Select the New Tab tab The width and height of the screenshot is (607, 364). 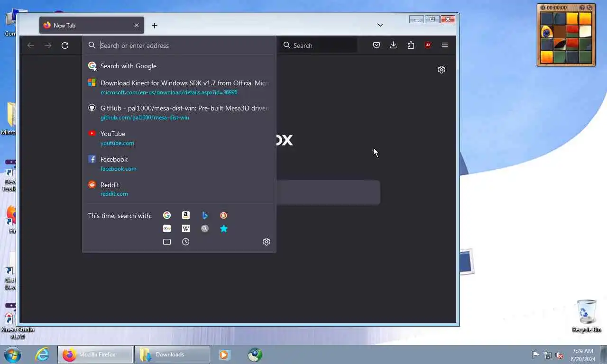point(92,25)
